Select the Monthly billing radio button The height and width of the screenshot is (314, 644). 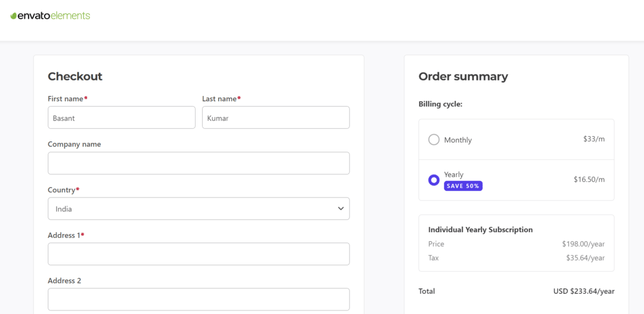tap(434, 140)
